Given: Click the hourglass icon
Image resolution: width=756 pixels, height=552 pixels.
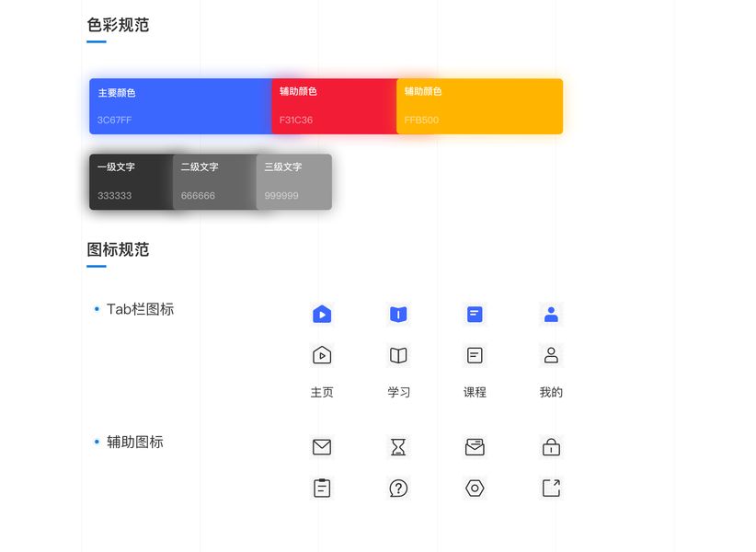Looking at the screenshot, I should point(398,447).
